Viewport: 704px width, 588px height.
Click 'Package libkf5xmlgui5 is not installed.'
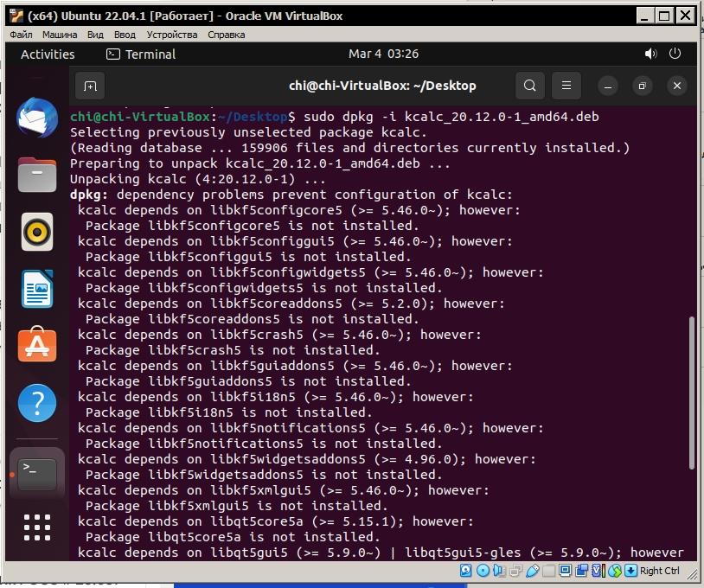[x=237, y=506]
